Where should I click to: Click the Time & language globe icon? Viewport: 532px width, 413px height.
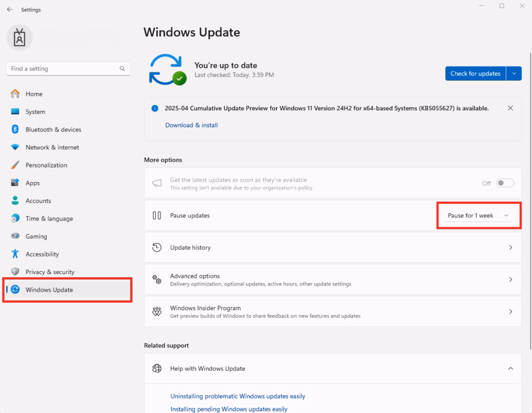point(15,218)
